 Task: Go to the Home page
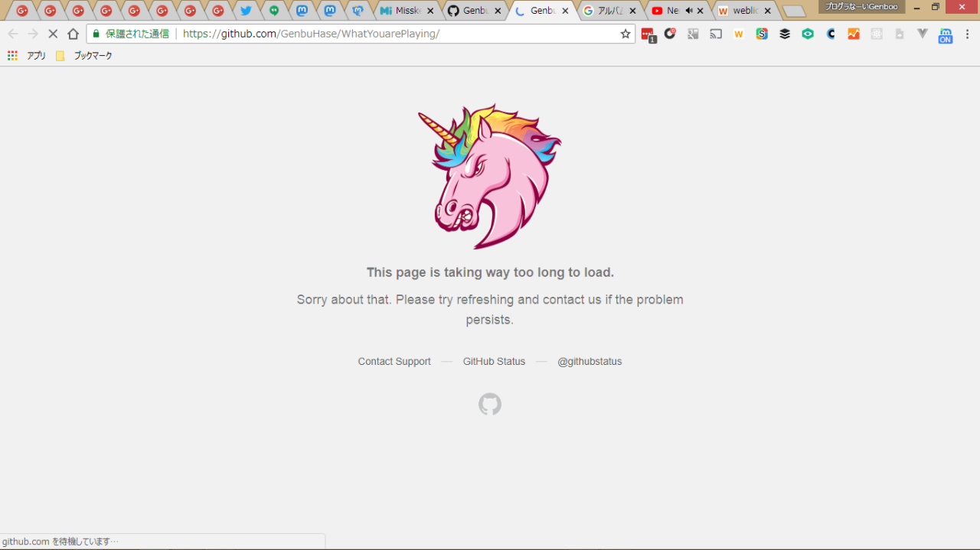tap(73, 34)
